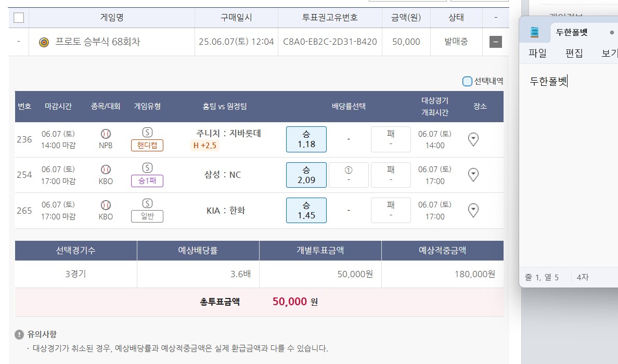The width and height of the screenshot is (618, 364).
Task: Open venue location pin for match 265
Action: pos(473,210)
